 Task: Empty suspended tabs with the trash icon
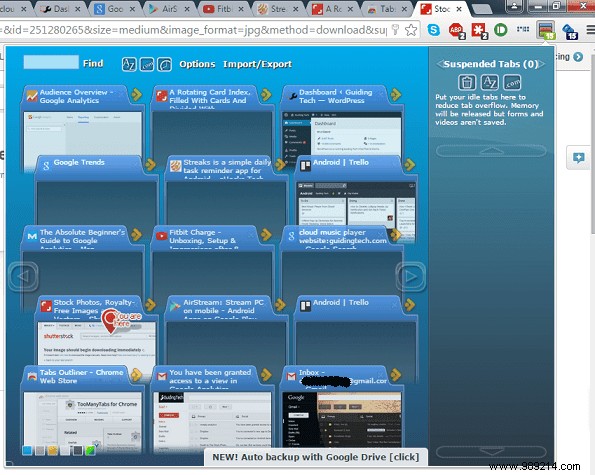tap(467, 82)
